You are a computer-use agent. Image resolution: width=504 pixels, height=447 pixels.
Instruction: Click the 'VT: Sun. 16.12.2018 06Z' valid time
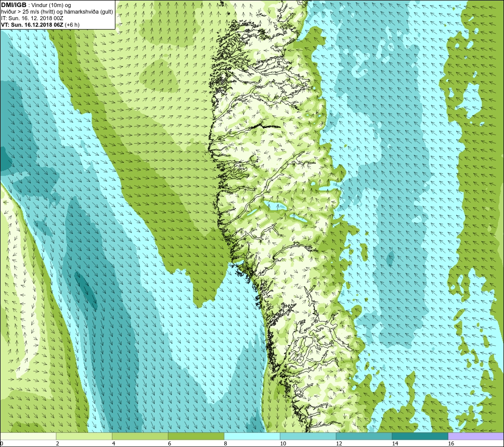point(32,25)
